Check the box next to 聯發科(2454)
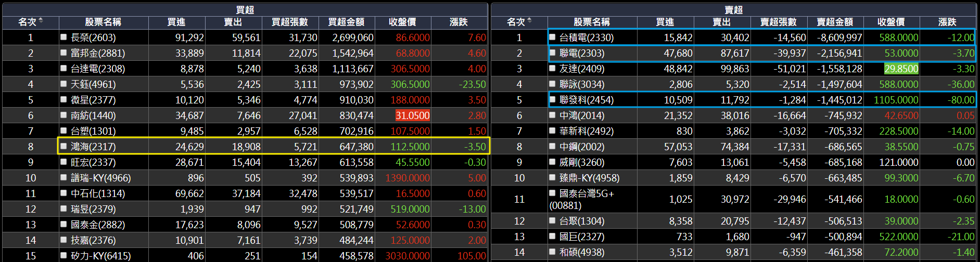The width and height of the screenshot is (980, 262). (552, 99)
